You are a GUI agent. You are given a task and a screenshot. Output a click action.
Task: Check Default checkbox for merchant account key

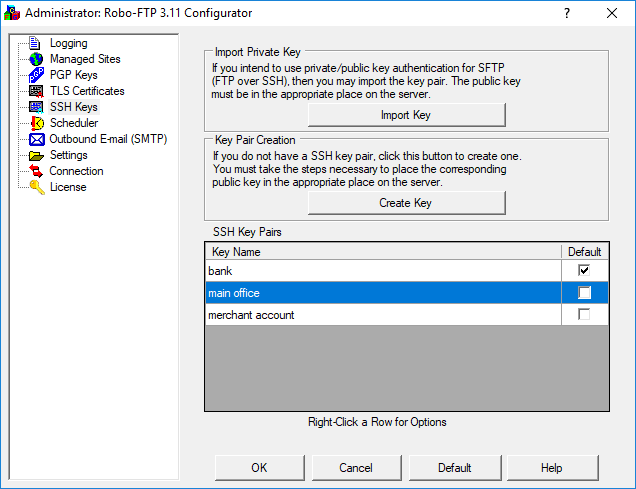click(x=584, y=314)
